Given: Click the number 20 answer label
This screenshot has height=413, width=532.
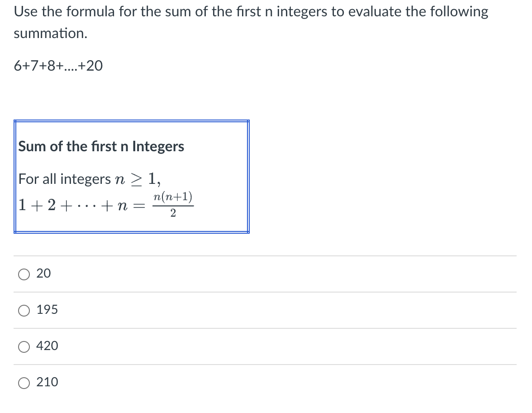Looking at the screenshot, I should (x=43, y=273).
